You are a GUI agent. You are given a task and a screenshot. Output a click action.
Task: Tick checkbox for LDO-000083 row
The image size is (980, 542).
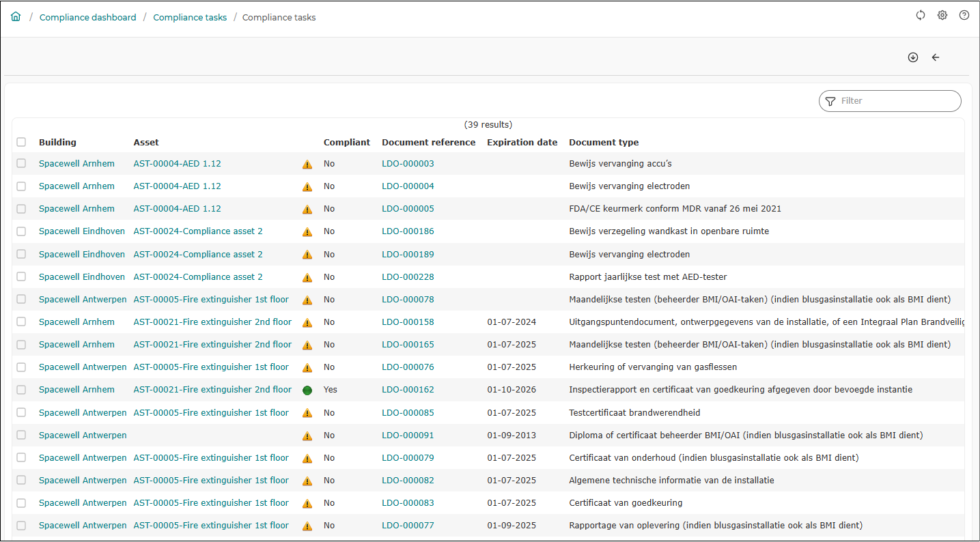tap(21, 503)
